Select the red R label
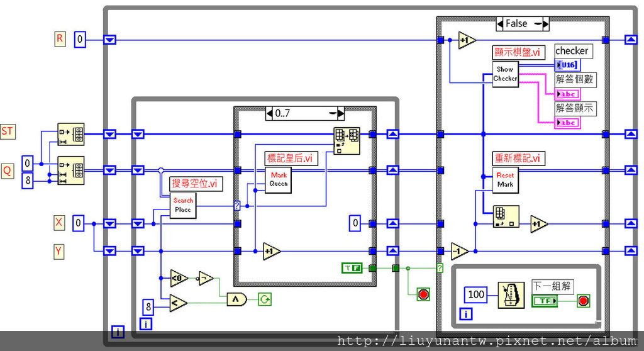644x351 pixels. click(x=60, y=39)
